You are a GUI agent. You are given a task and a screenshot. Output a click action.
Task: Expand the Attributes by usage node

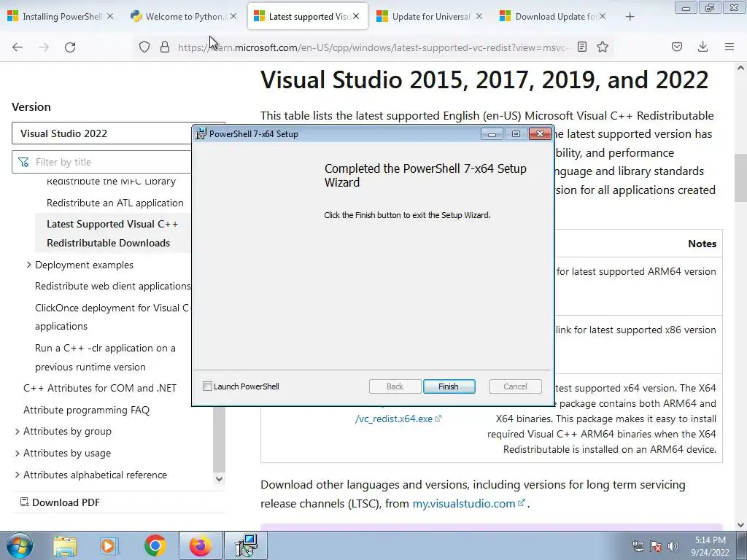point(18,454)
